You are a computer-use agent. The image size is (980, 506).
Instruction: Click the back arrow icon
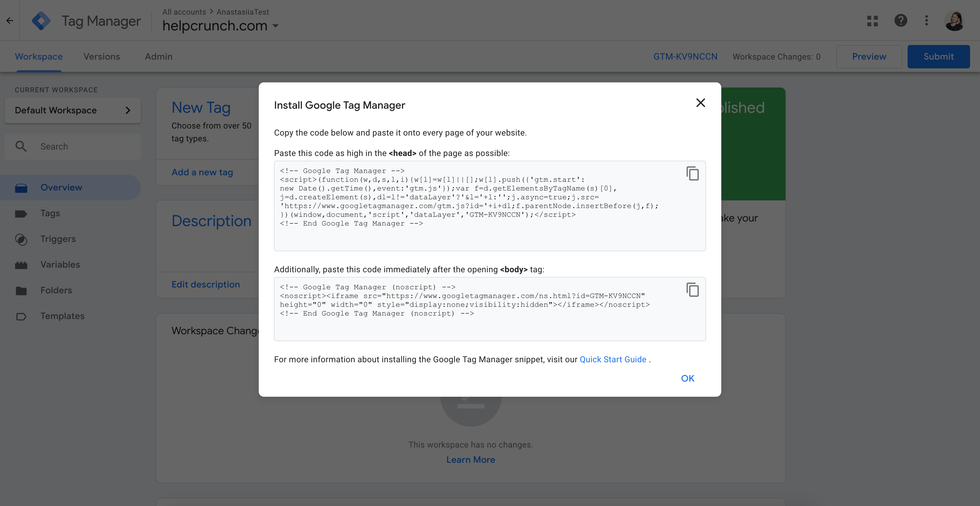10,20
